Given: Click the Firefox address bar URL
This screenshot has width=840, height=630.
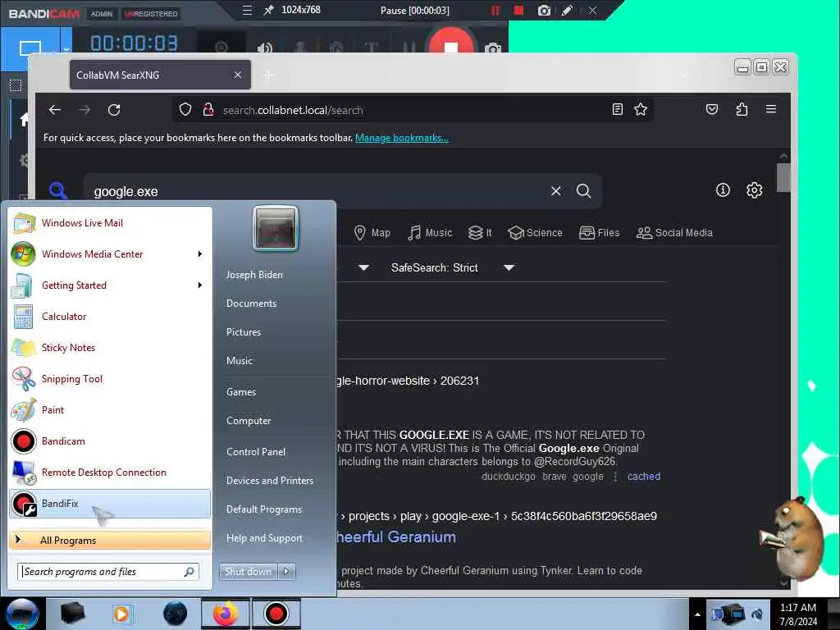Looking at the screenshot, I should [293, 111].
